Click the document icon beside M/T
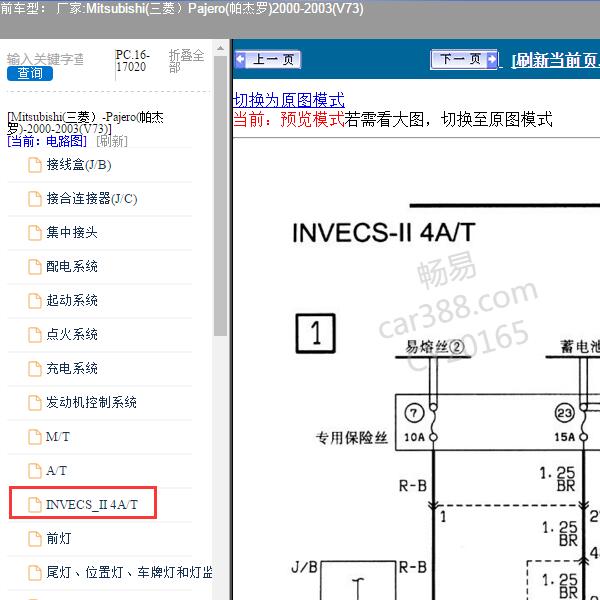This screenshot has width=600, height=600. 35,437
